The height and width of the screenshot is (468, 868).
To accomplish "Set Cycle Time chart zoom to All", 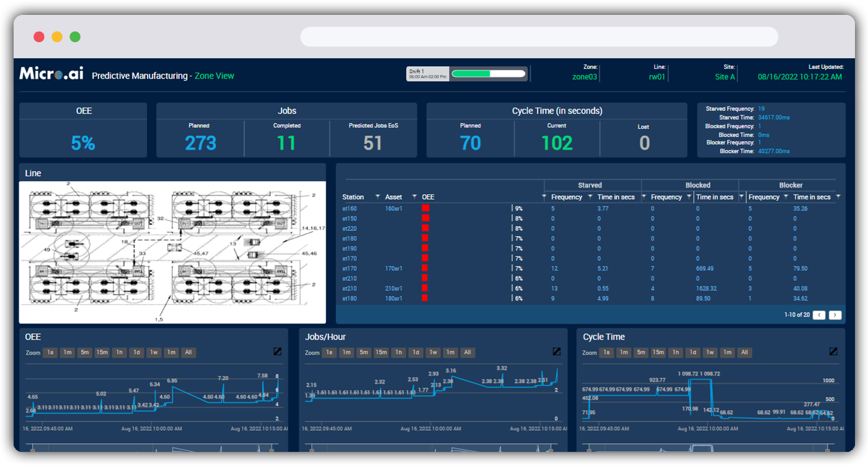I will tap(745, 353).
